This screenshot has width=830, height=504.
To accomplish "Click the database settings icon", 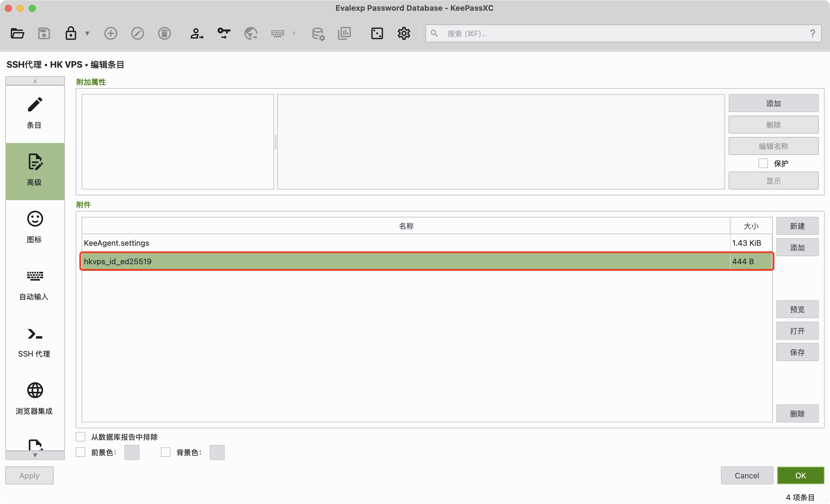I will tap(318, 33).
